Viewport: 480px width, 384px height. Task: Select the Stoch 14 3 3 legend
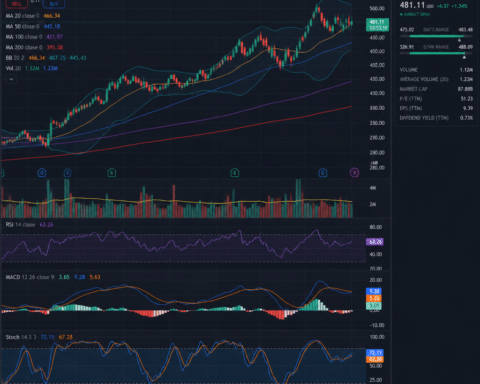pyautogui.click(x=39, y=337)
